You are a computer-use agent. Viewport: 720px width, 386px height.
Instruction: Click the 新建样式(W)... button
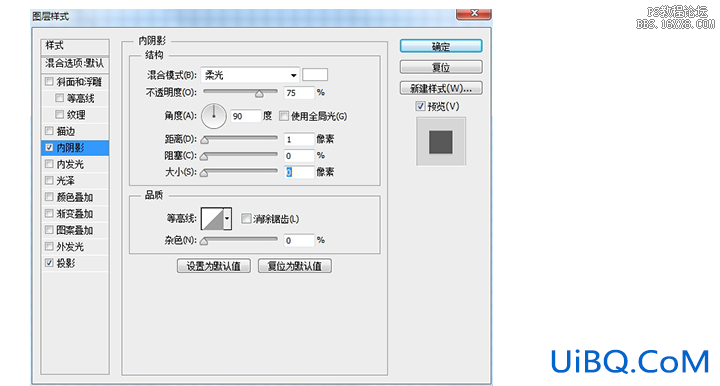[441, 88]
